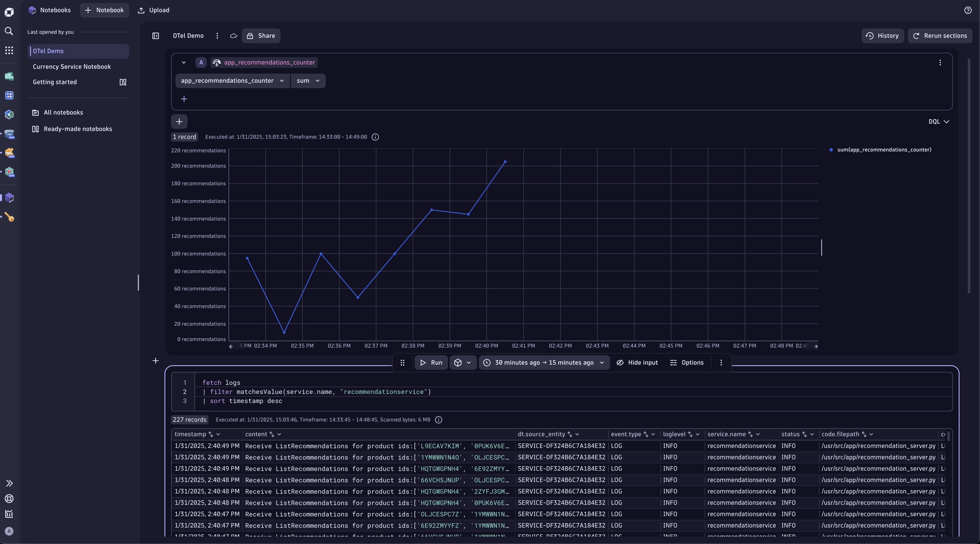980x544 pixels.
Task: Change timeframe via 30 minutes ago selector
Action: point(544,362)
